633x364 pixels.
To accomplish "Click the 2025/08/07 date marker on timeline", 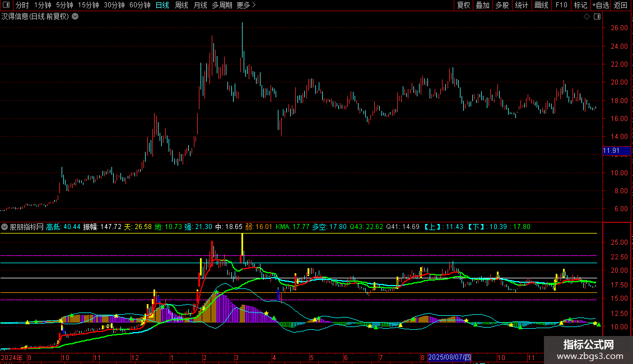I will 450,357.
